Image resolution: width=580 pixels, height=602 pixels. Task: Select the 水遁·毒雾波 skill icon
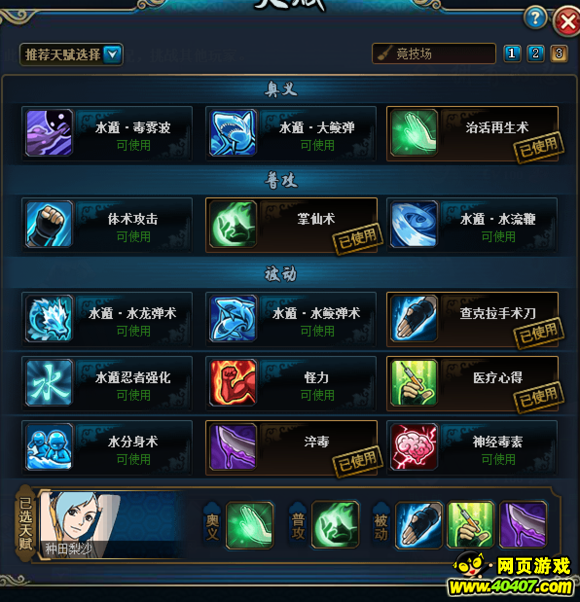(x=49, y=133)
